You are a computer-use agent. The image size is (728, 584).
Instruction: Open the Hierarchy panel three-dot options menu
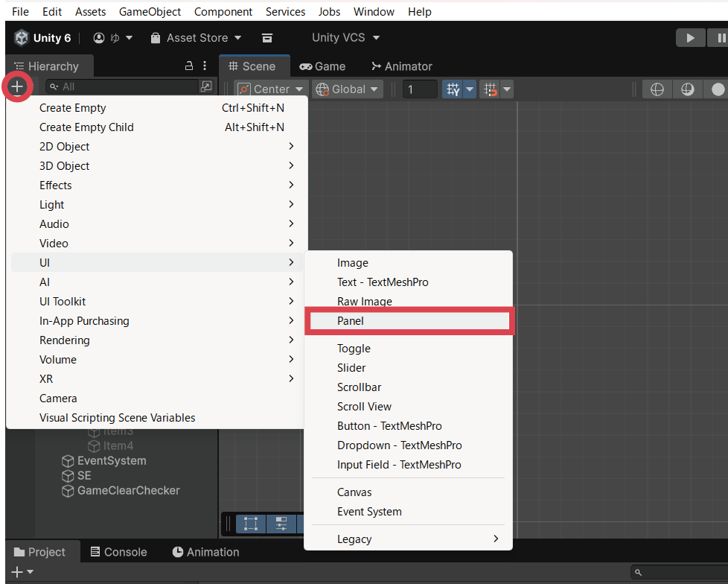click(205, 66)
